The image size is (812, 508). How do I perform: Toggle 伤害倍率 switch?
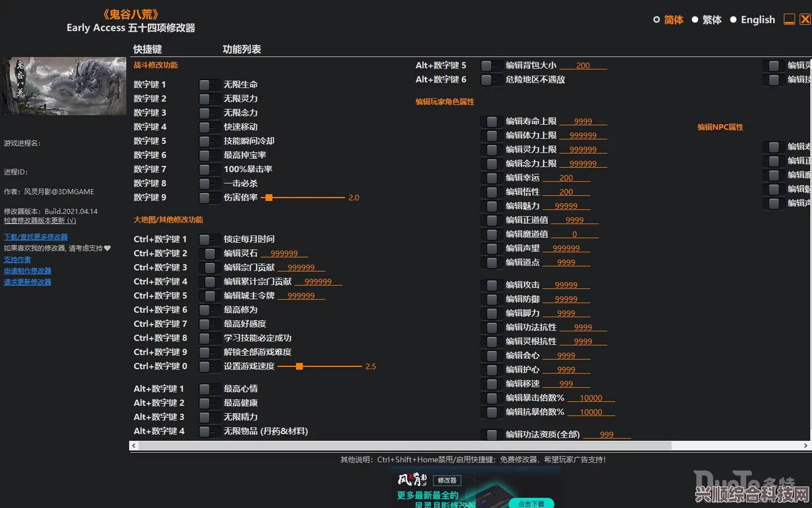coord(209,198)
